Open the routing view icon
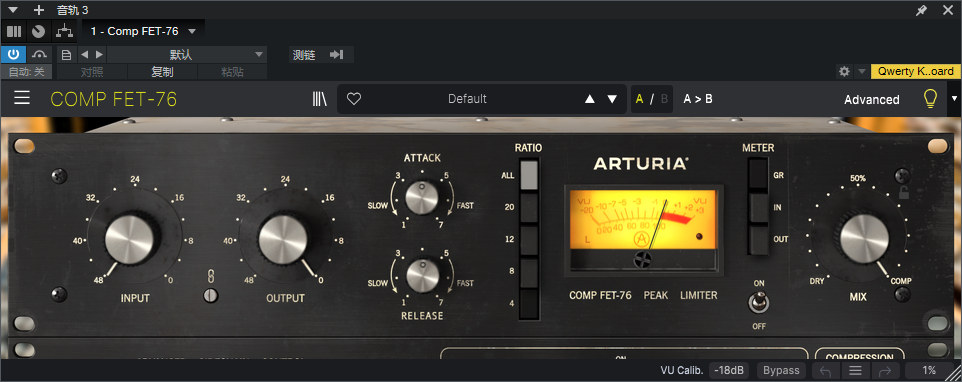 (64, 31)
